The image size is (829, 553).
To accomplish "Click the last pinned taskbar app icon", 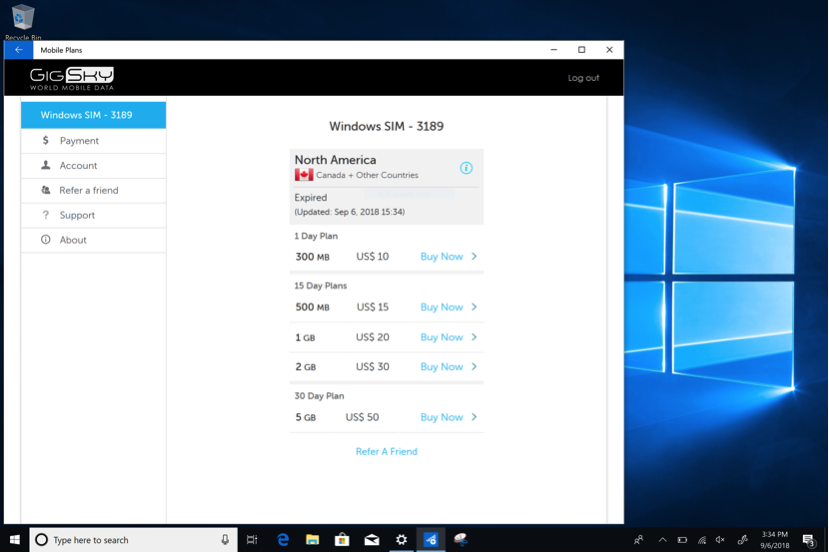I will coord(460,540).
